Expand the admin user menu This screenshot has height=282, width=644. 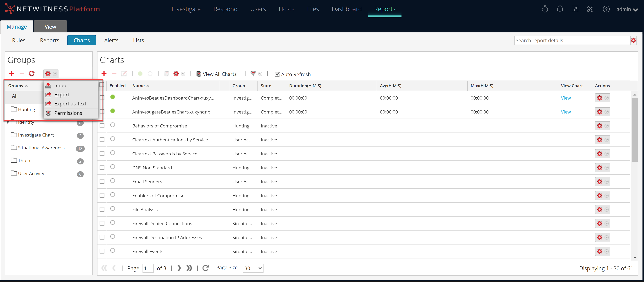coord(627,10)
